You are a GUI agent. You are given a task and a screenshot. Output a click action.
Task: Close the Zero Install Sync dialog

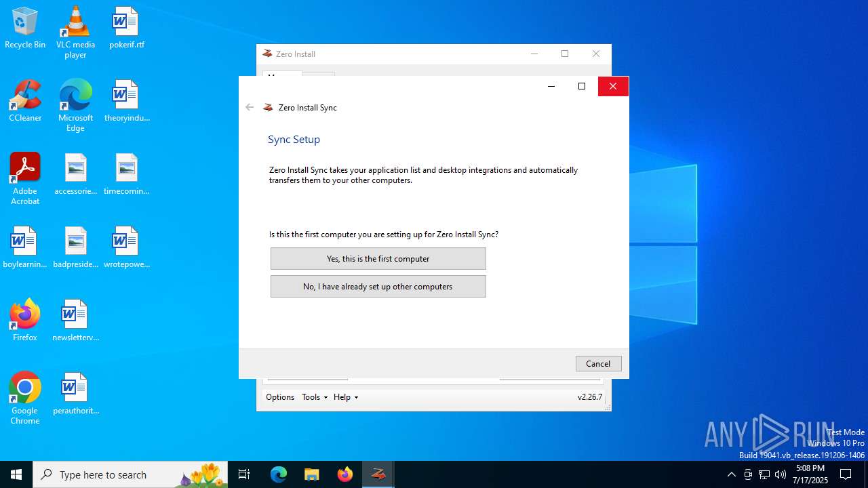coord(613,86)
